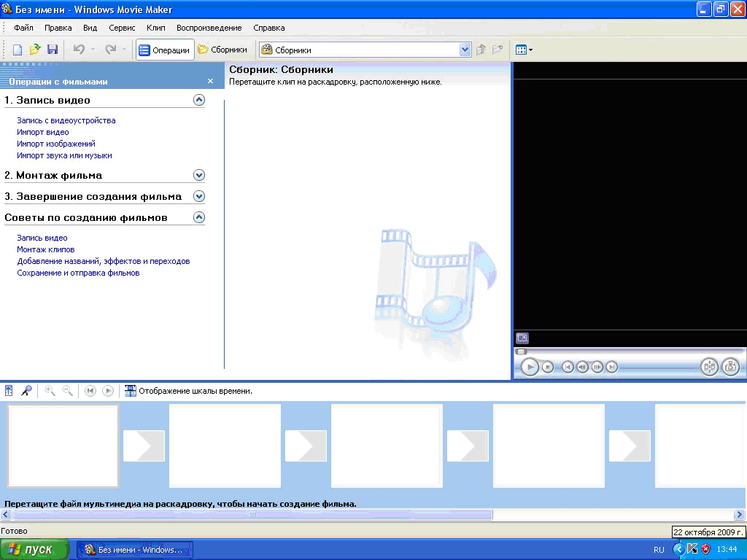Toggle the Операции task pane button
Screen dimensions: 747x560
[165, 50]
